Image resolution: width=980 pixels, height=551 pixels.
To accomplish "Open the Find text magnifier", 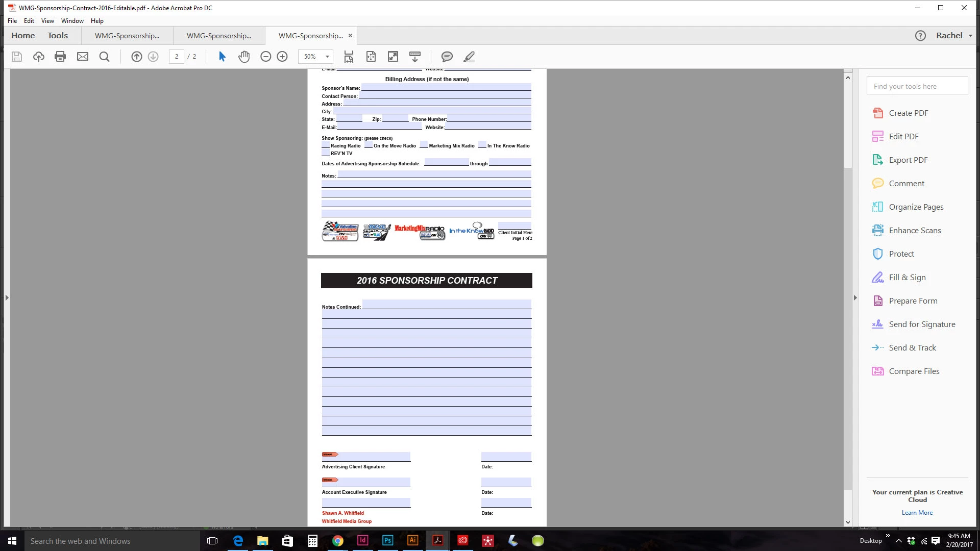I will (x=104, y=57).
